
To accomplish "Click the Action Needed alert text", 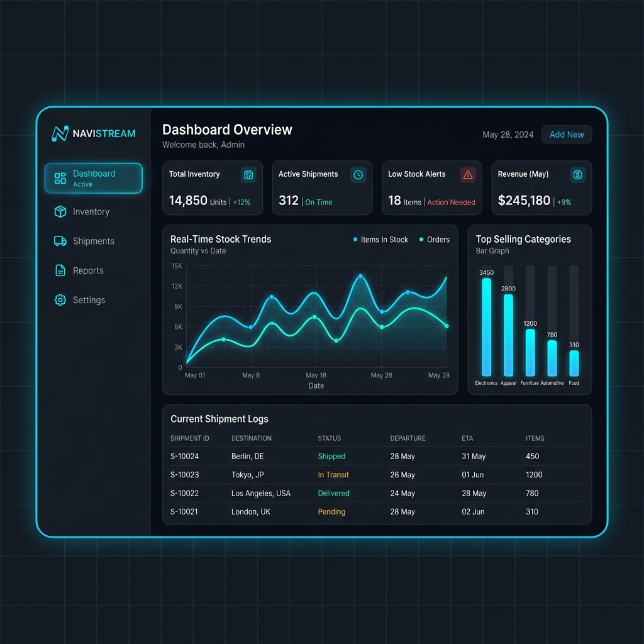I will coord(451,202).
